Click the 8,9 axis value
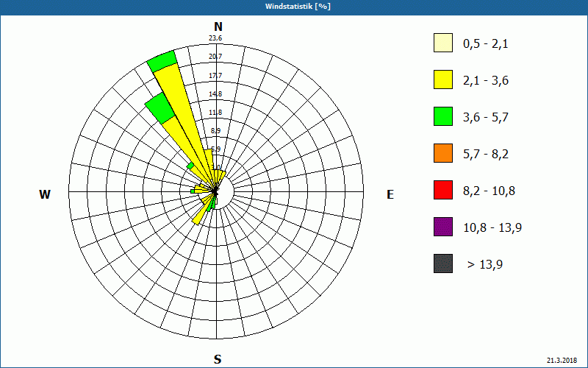 [x=215, y=131]
